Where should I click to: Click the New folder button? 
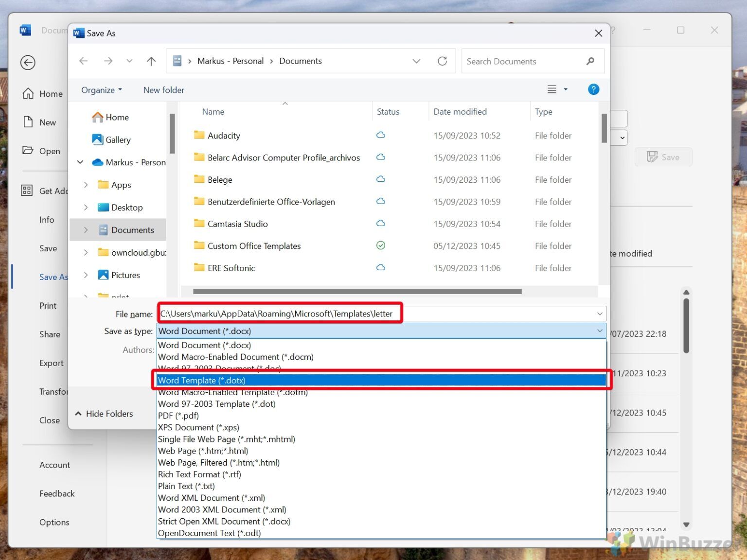[x=163, y=89]
